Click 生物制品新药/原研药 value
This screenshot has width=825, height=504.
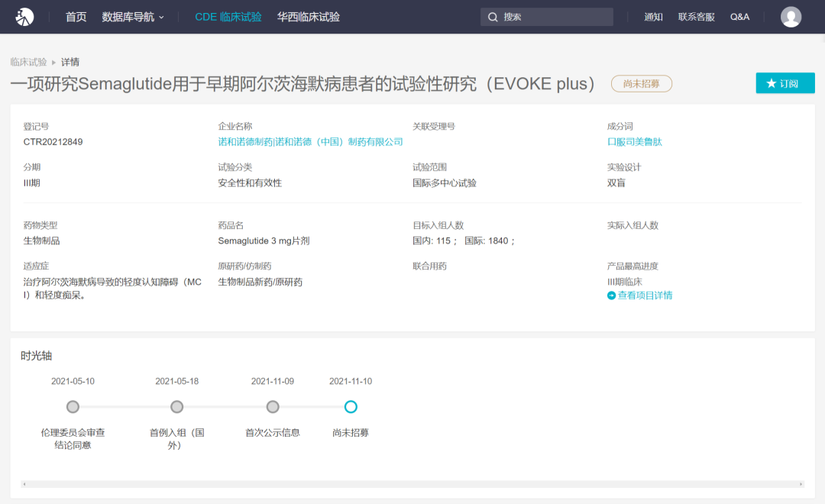(x=260, y=282)
